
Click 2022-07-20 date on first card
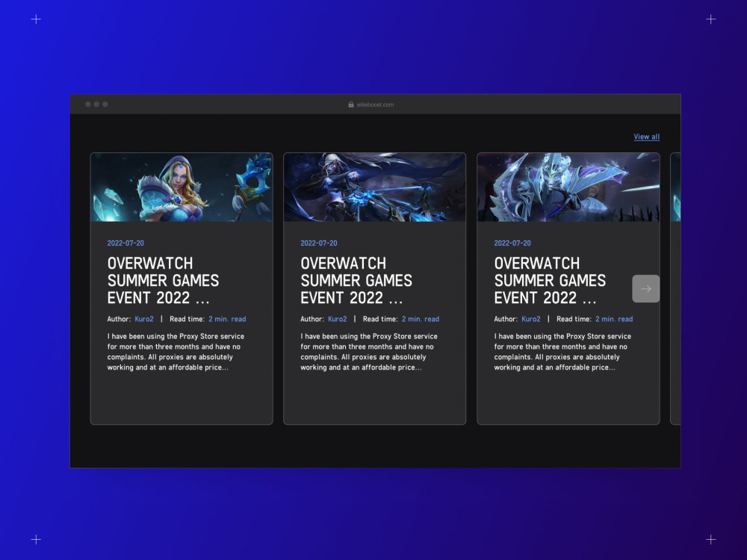click(125, 243)
